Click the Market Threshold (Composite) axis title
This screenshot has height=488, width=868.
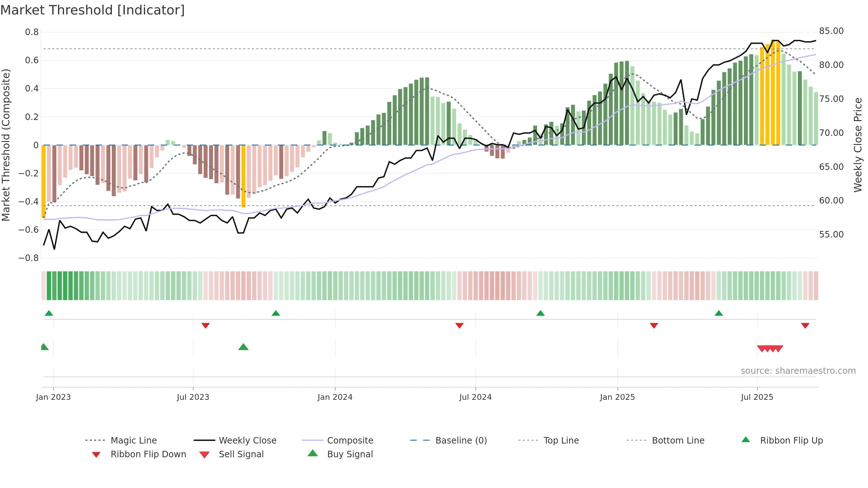[x=6, y=145]
